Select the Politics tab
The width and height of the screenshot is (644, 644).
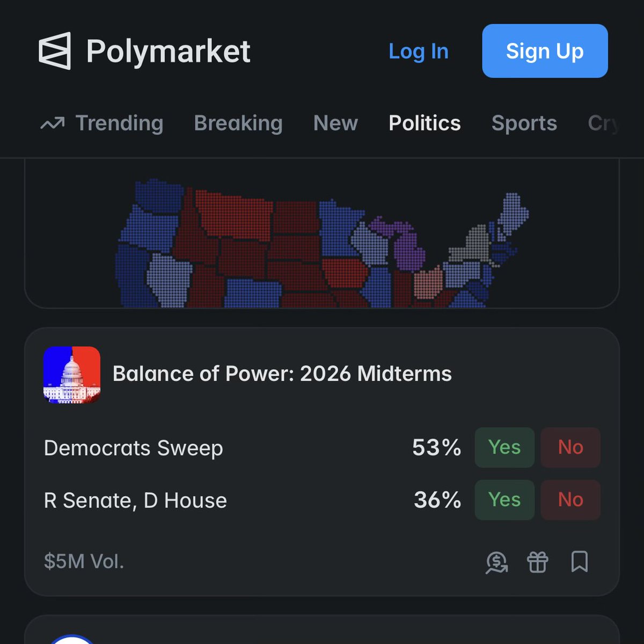pyautogui.click(x=425, y=123)
